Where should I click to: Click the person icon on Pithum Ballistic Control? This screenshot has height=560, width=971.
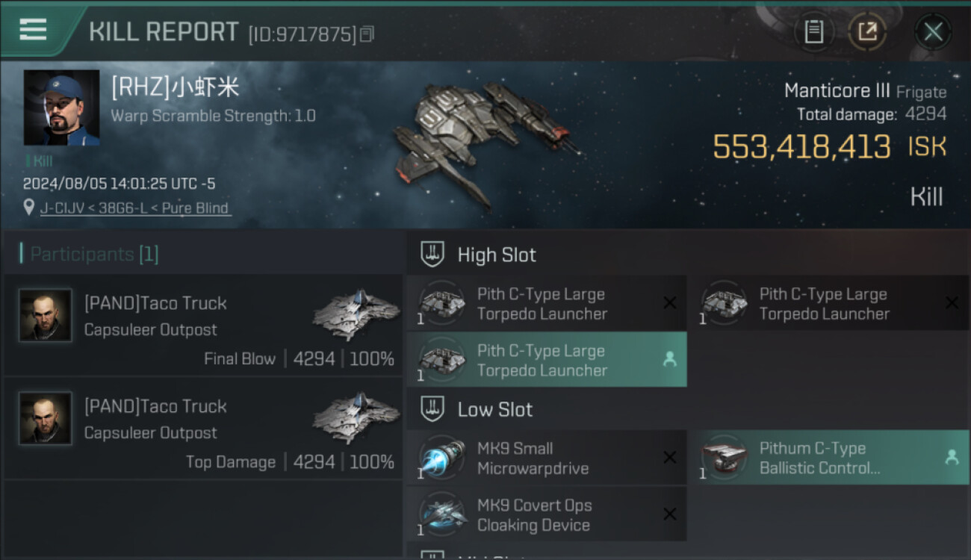point(952,458)
